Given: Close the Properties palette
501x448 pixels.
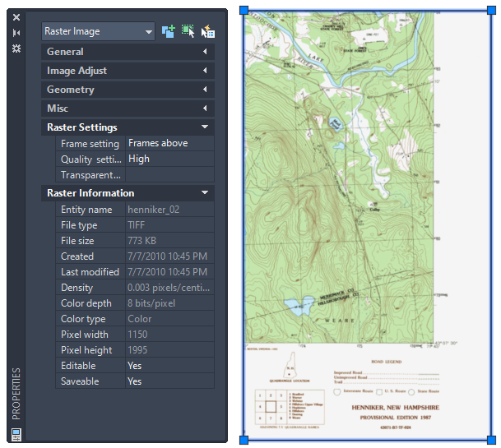Looking at the screenshot, I should click(16, 17).
